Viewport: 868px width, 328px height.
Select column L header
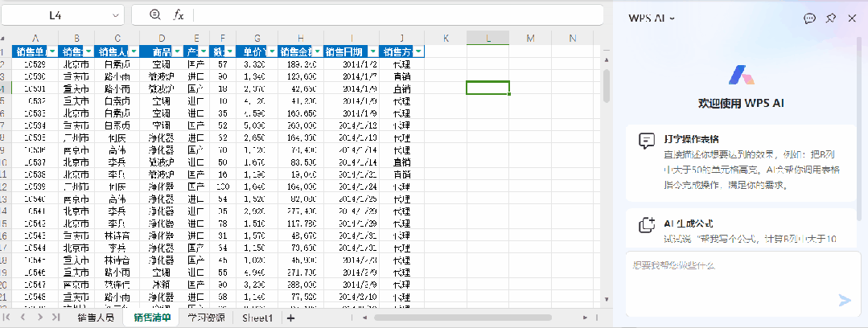(487, 38)
